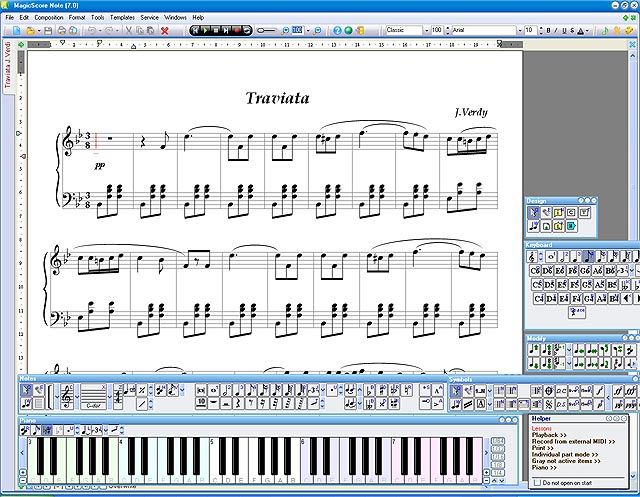Insert A4 note from Keyboard panel
The image size is (640, 497).
[x=601, y=299]
